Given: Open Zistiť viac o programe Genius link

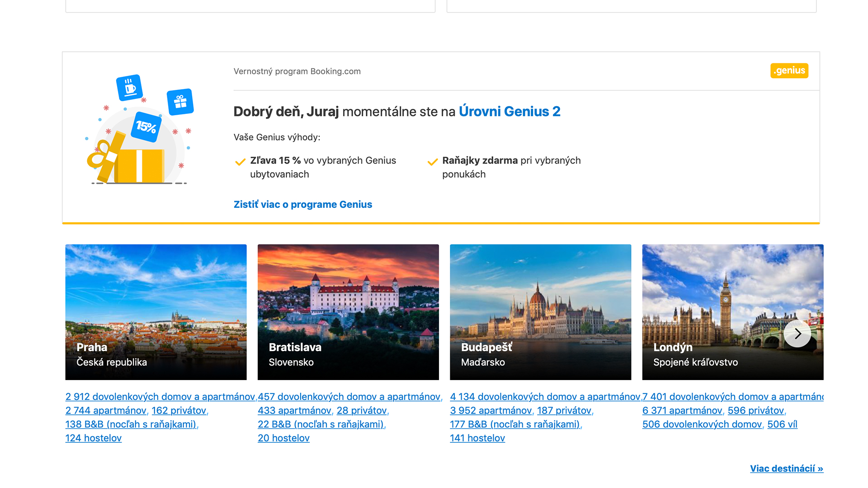Looking at the screenshot, I should [x=303, y=204].
